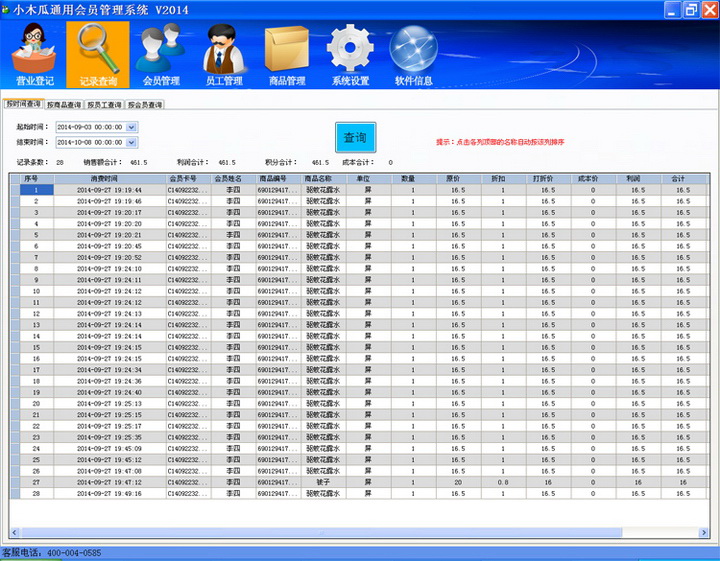Open 软件信息 globe icon
The width and height of the screenshot is (720, 561).
[x=414, y=52]
